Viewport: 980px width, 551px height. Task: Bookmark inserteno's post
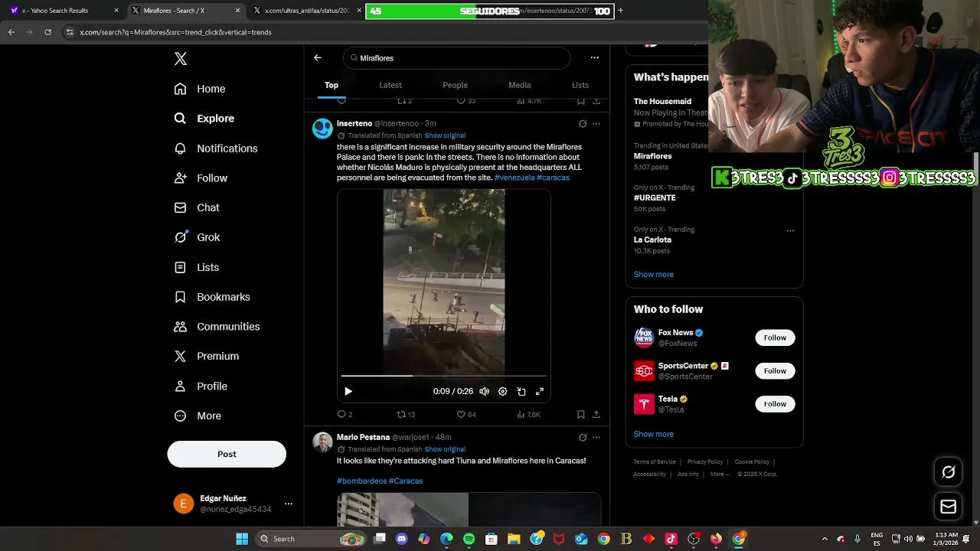581,414
